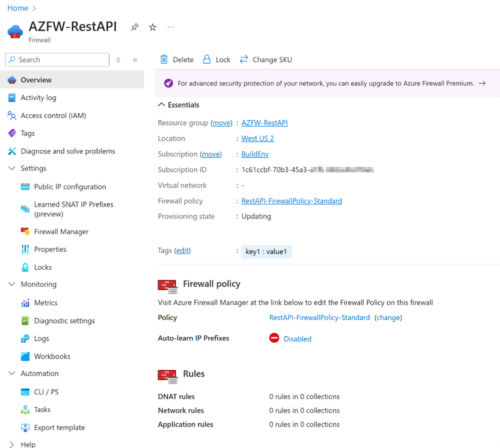
Task: Expand the Help section in the sidebar
Action: [12, 444]
